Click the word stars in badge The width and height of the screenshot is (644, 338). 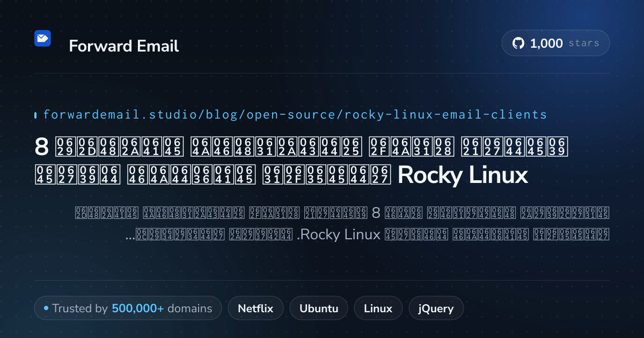[x=584, y=43]
